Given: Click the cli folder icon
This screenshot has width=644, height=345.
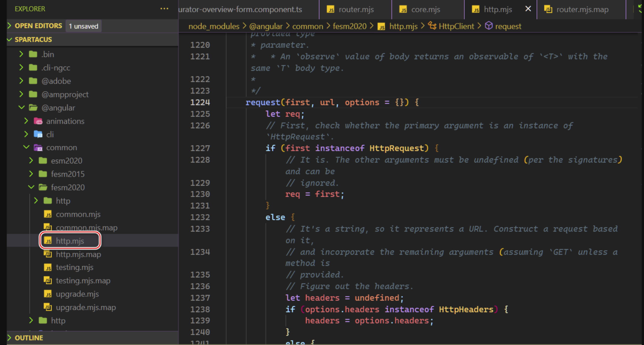Looking at the screenshot, I should point(38,134).
